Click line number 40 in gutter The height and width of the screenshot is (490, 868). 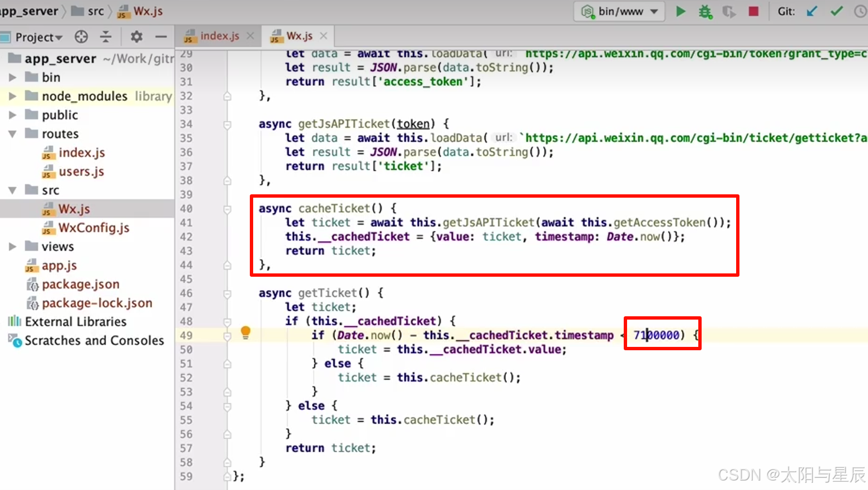(x=186, y=209)
